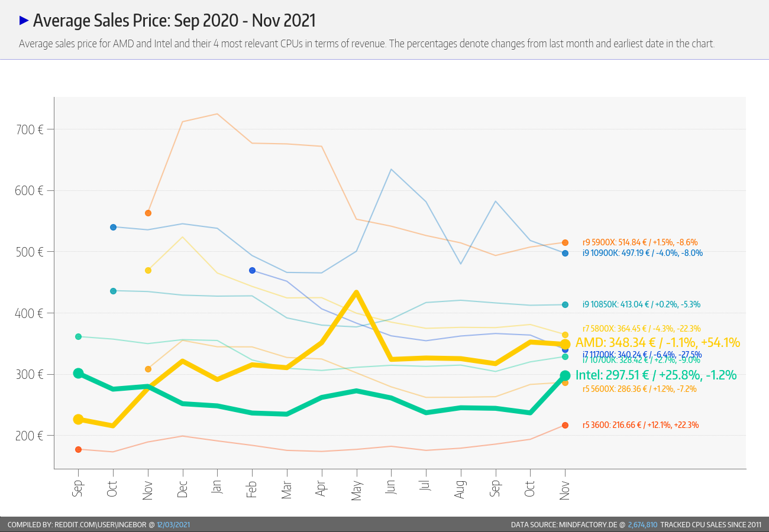
Task: Select the i9 10900K starting dot at Oct 2020
Action: coord(113,227)
